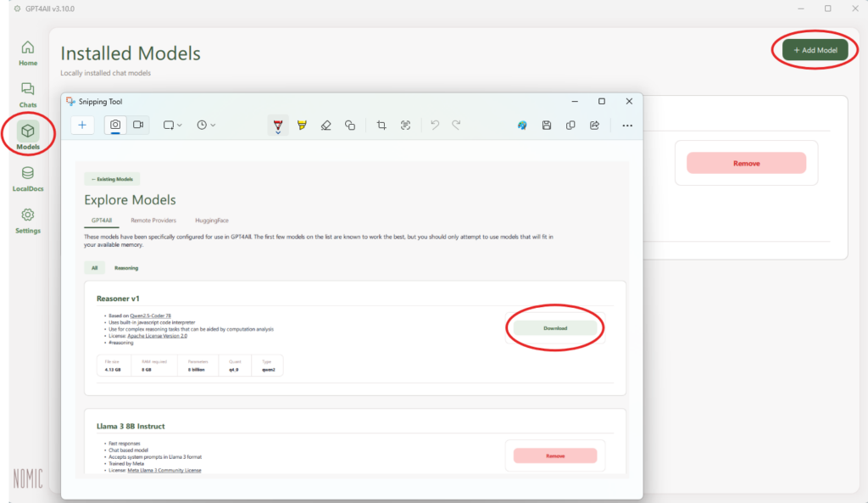Switch to the HuggingFace tab
868x503 pixels.
pyautogui.click(x=212, y=220)
